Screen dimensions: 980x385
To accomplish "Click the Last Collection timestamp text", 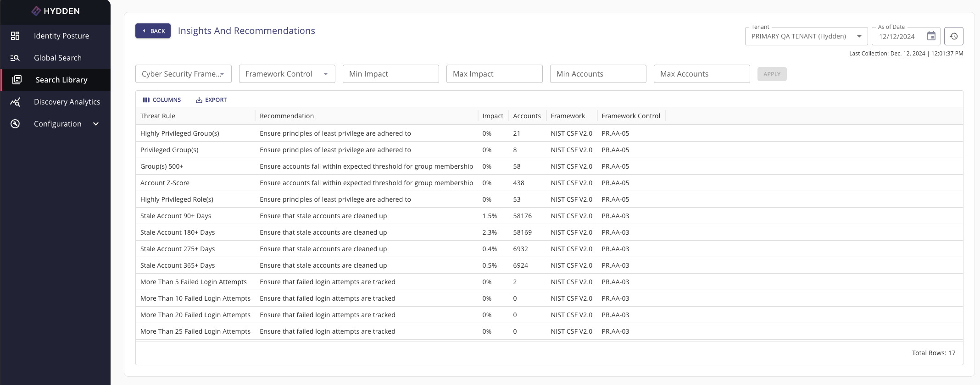I will pyautogui.click(x=906, y=54).
